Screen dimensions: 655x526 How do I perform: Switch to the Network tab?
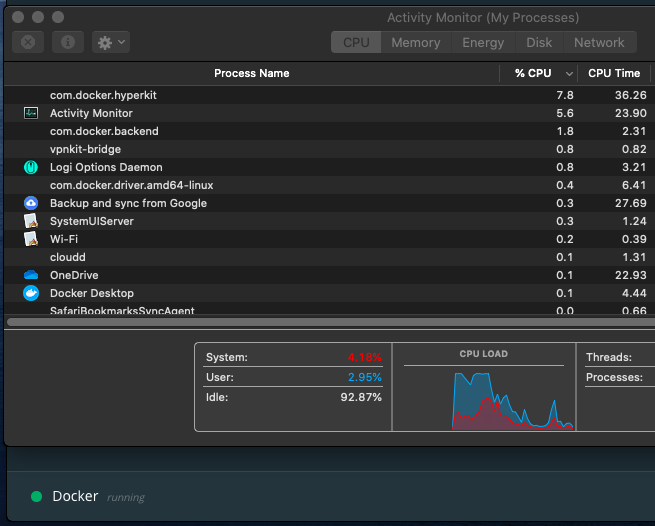pyautogui.click(x=599, y=42)
